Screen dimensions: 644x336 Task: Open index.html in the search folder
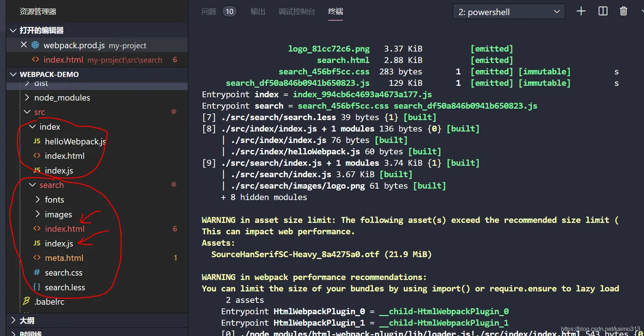tap(65, 229)
